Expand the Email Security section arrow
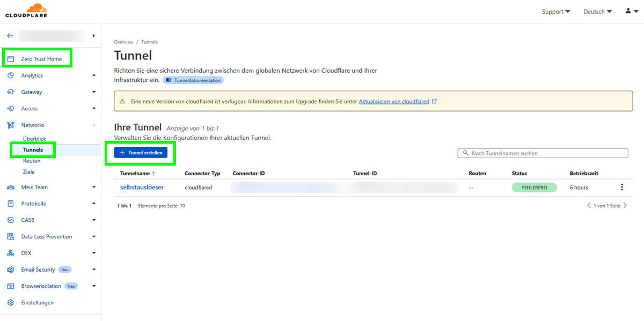 [94, 270]
